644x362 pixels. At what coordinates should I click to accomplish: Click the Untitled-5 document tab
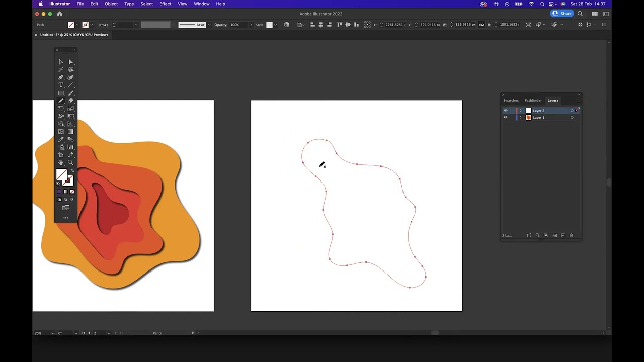(x=73, y=35)
